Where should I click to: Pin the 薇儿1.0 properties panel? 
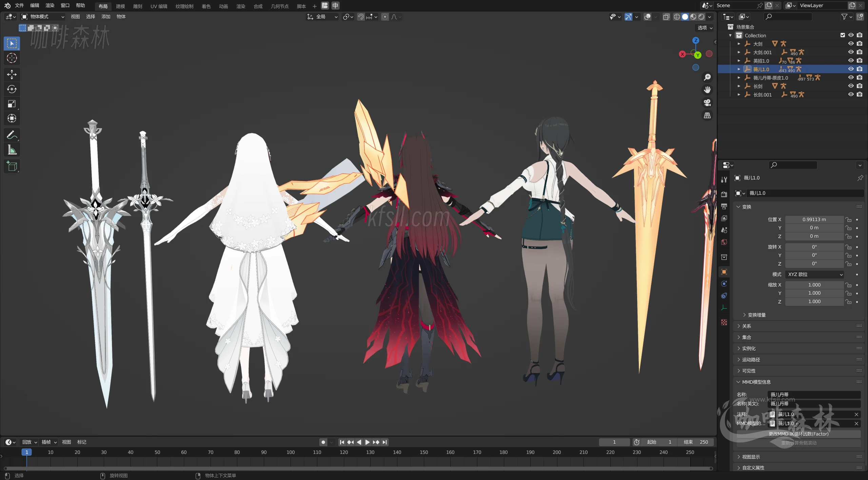click(860, 178)
